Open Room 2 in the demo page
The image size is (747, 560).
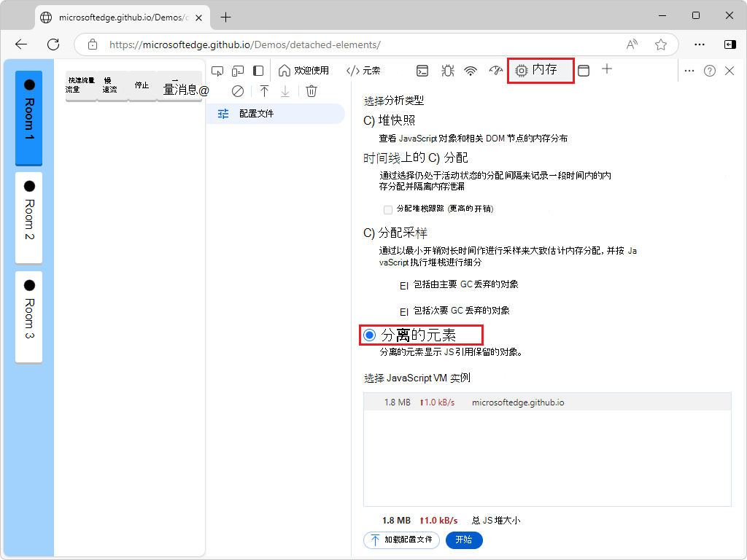29,217
